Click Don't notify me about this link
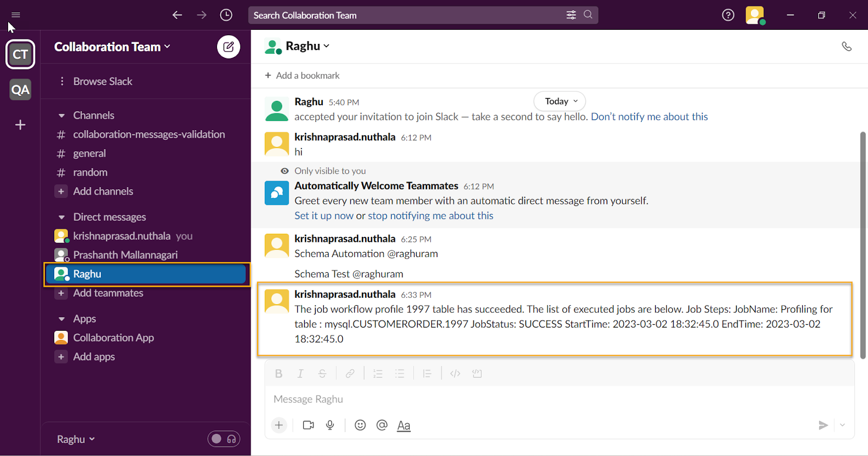The width and height of the screenshot is (868, 456). pos(649,117)
